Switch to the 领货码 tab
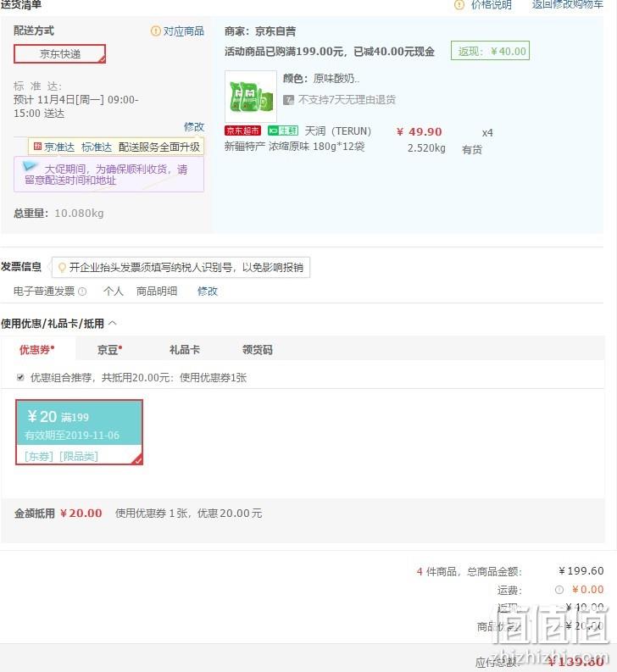The height and width of the screenshot is (672, 617). point(258,350)
